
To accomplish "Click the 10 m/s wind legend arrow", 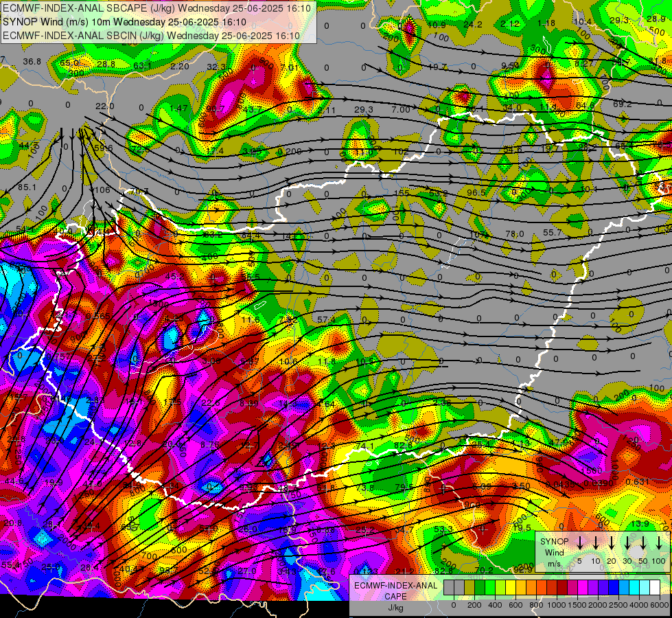I will (596, 543).
